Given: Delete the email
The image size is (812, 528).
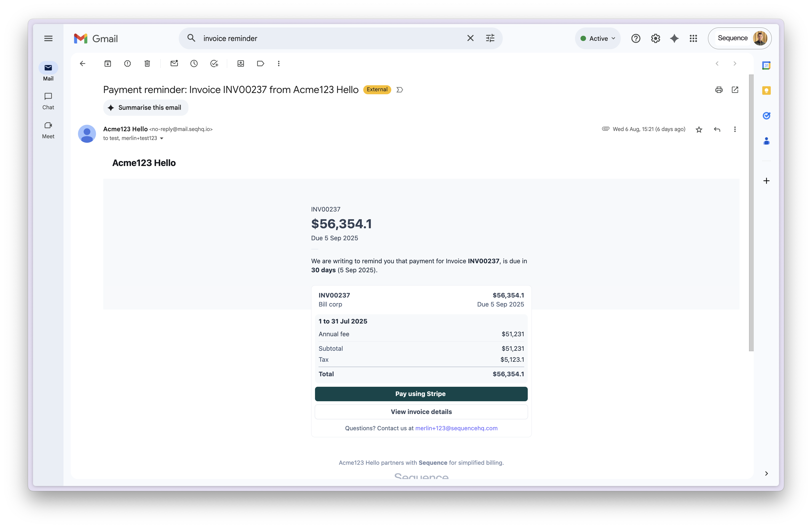Looking at the screenshot, I should pos(147,63).
